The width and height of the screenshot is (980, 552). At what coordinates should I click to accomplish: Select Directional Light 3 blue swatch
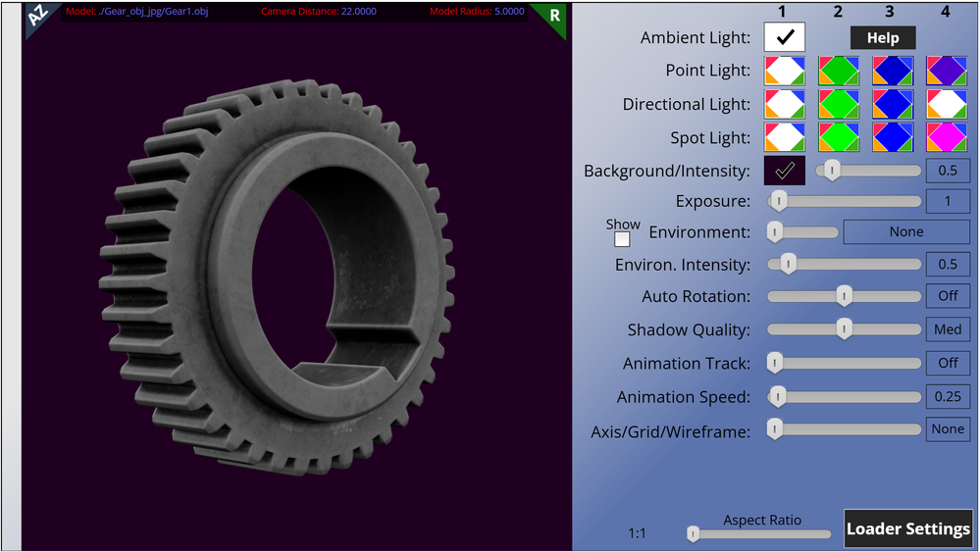893,104
